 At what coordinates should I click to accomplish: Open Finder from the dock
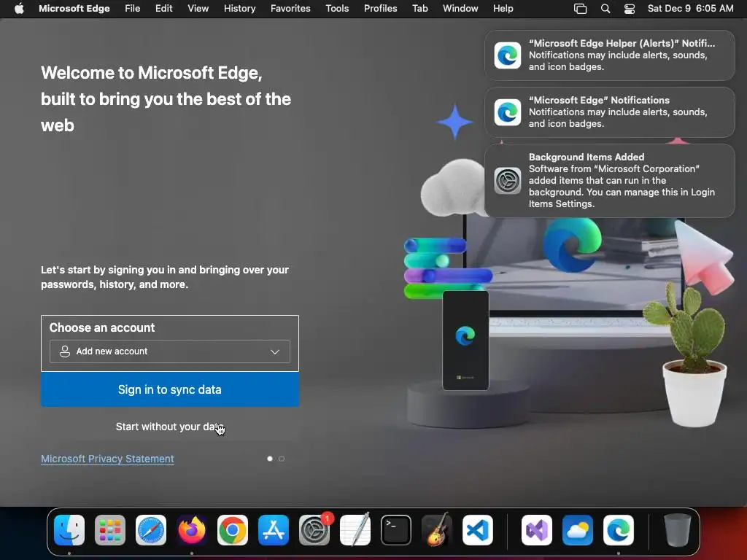(x=69, y=530)
